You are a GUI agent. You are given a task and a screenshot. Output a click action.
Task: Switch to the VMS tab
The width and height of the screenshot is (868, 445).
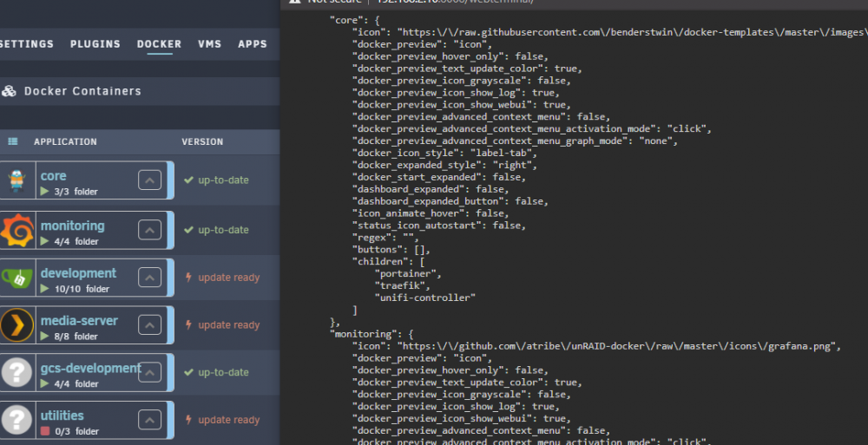[x=210, y=43]
